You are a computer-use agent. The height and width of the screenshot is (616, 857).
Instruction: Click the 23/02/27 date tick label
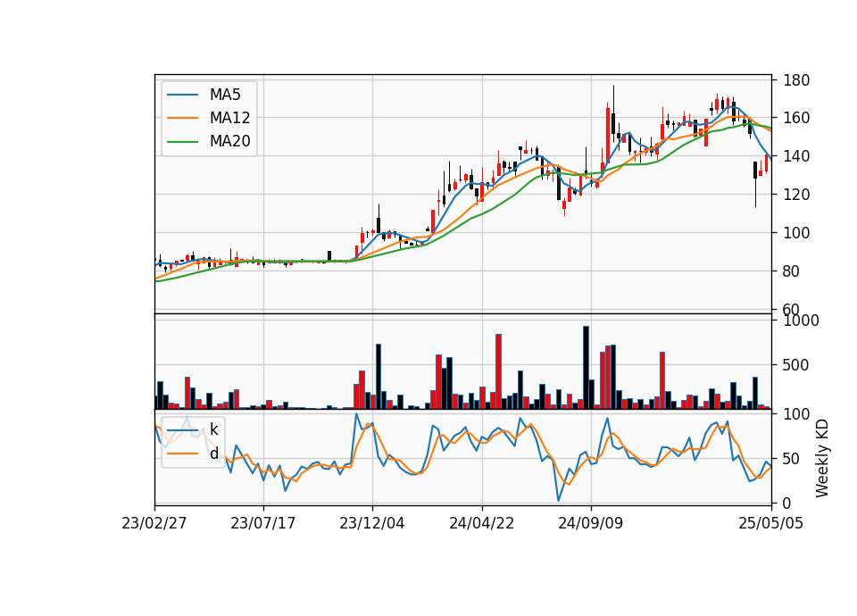(154, 523)
